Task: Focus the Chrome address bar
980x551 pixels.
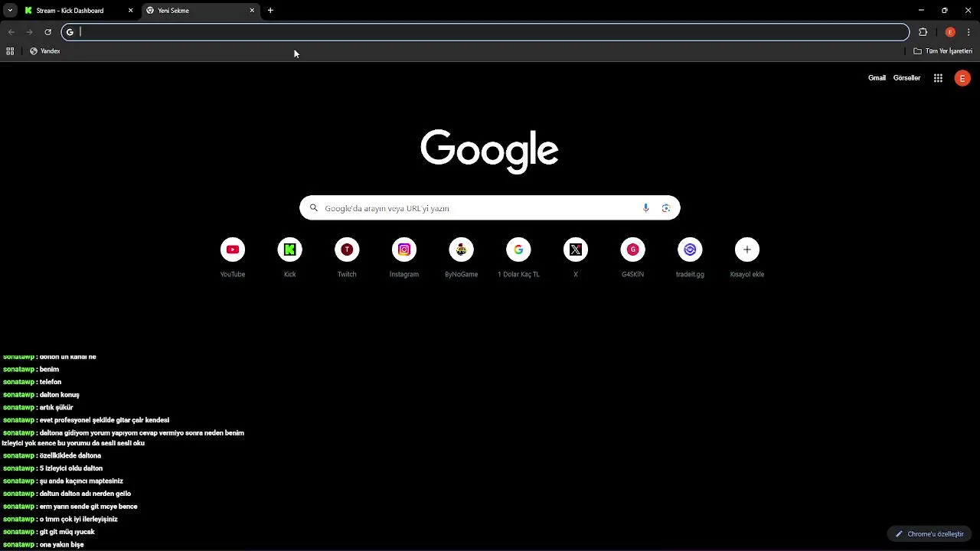Action: (x=485, y=32)
